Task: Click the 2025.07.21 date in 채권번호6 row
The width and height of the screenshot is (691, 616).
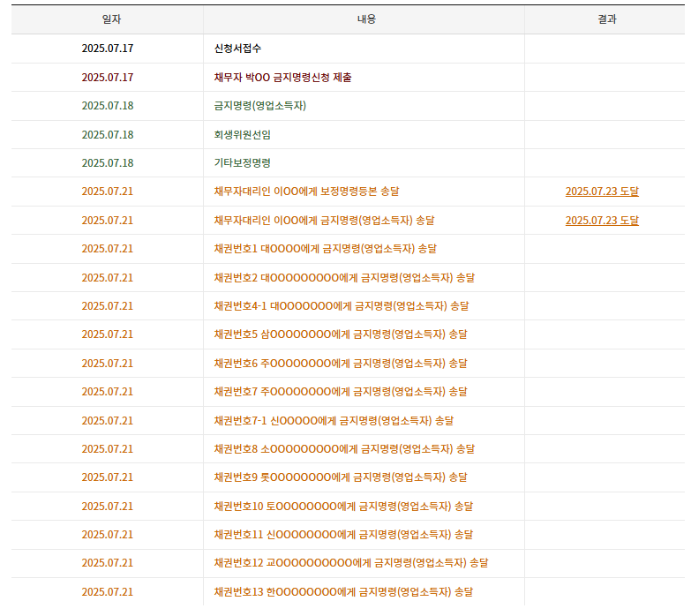Action: pyautogui.click(x=108, y=363)
